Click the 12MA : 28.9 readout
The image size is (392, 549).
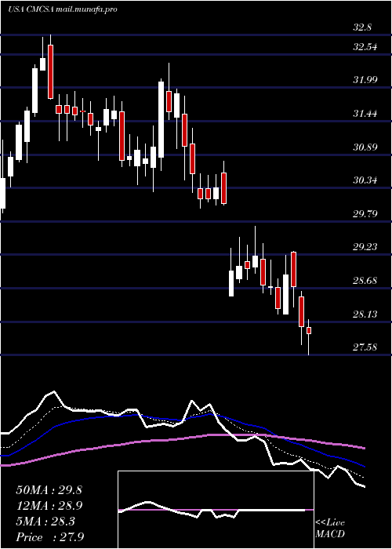pos(49,506)
